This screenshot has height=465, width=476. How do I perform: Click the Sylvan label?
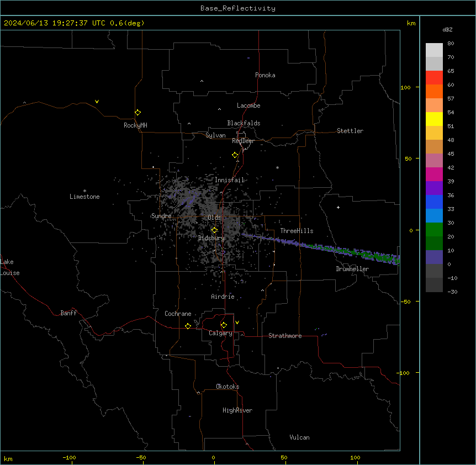click(215, 135)
